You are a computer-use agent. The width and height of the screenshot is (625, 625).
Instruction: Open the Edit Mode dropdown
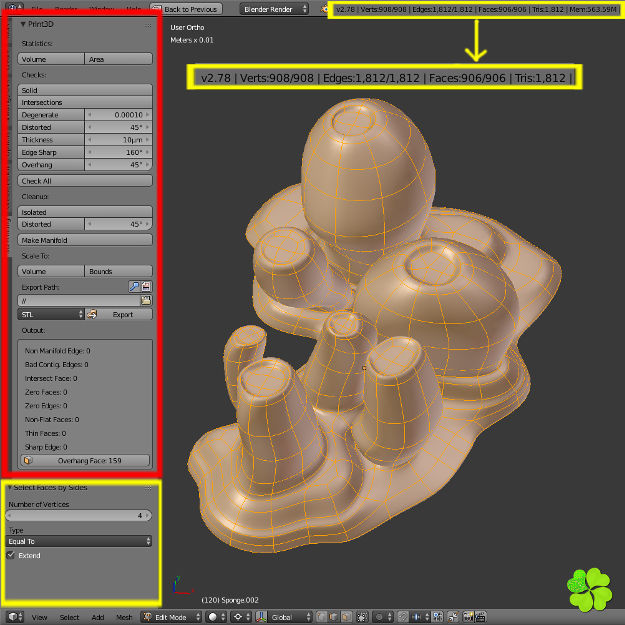[x=171, y=617]
